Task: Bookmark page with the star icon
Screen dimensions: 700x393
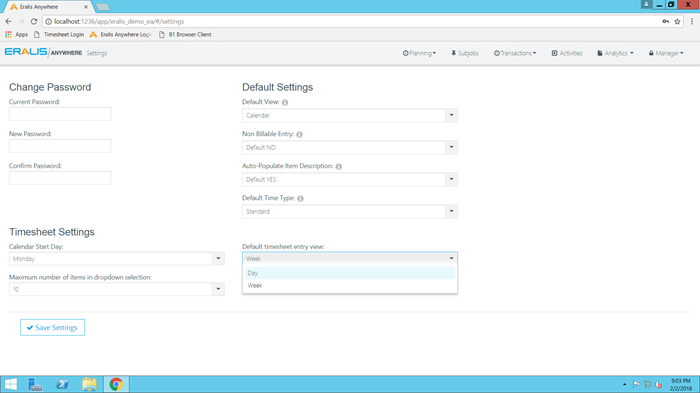Action: (x=677, y=21)
